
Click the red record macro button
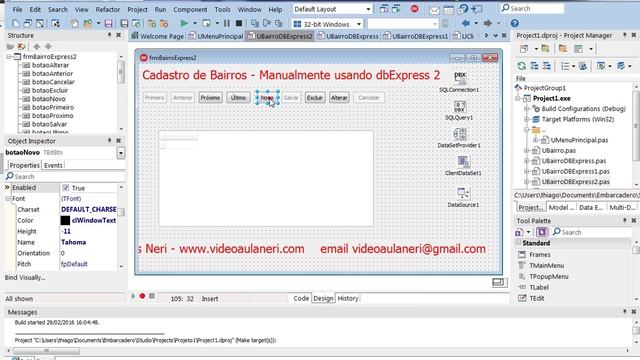pos(142,296)
